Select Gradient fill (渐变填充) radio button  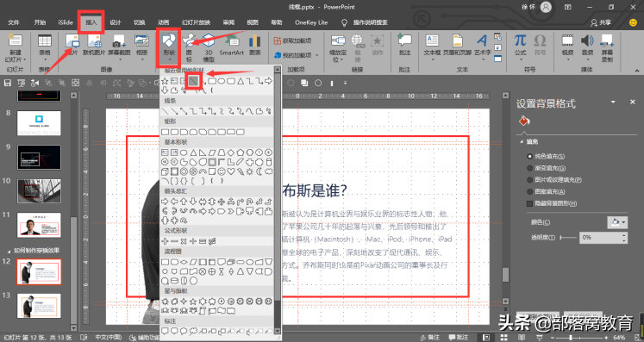point(530,168)
